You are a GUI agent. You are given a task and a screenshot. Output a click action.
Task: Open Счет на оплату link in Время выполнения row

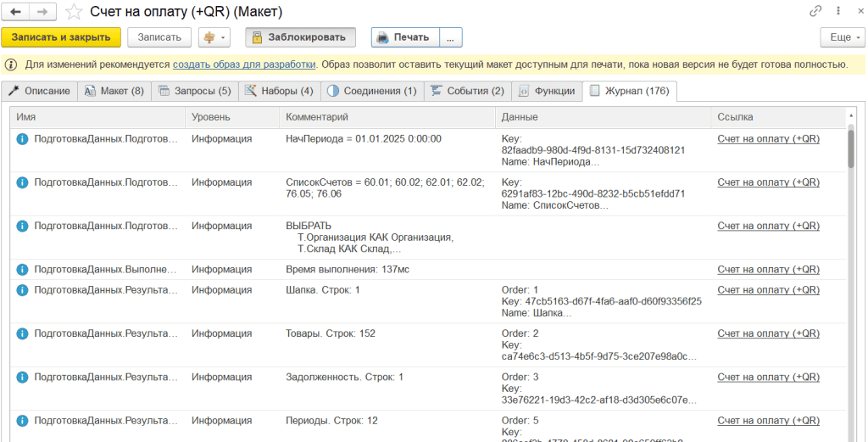tap(768, 270)
